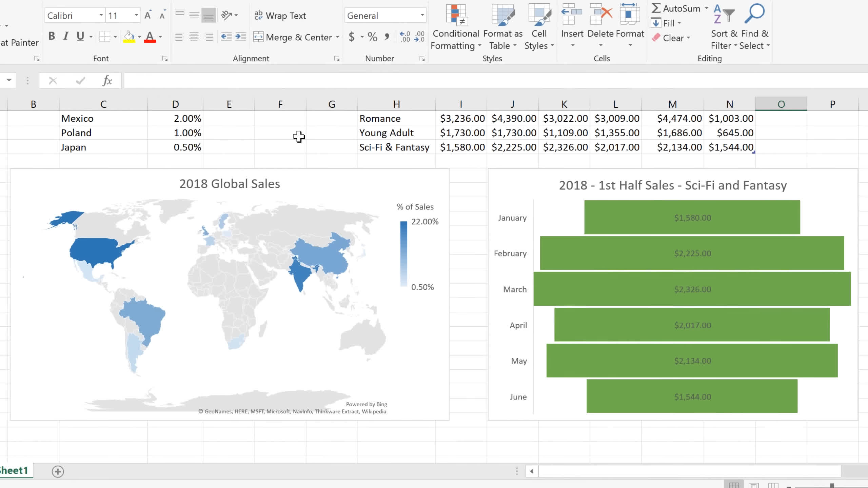Select the column O header
The image size is (868, 488).
(781, 104)
